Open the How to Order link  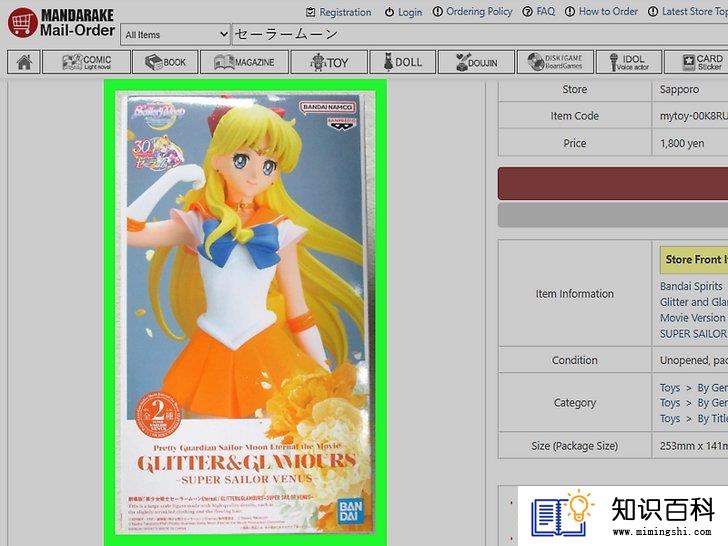tap(608, 11)
